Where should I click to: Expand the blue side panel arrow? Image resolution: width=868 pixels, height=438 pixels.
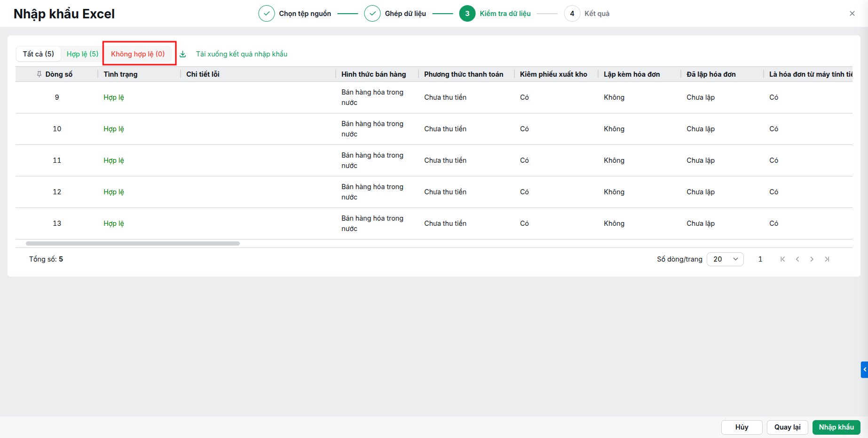[x=864, y=370]
